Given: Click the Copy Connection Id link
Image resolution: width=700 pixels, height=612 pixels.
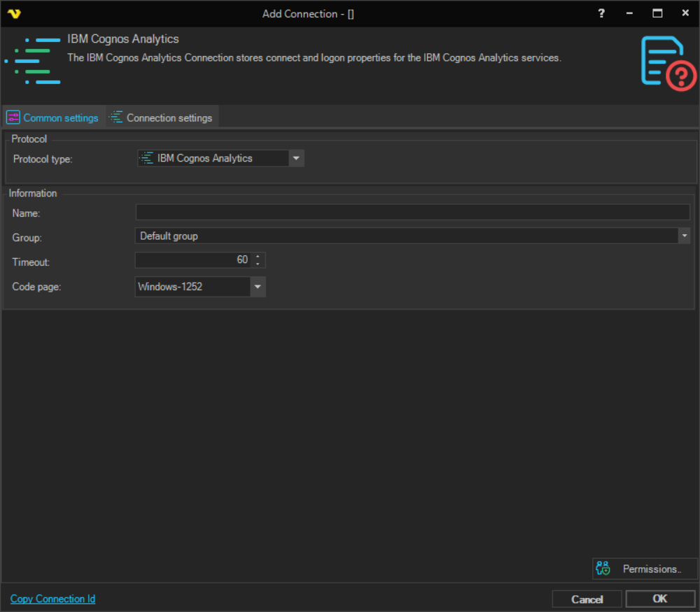Looking at the screenshot, I should click(x=52, y=599).
